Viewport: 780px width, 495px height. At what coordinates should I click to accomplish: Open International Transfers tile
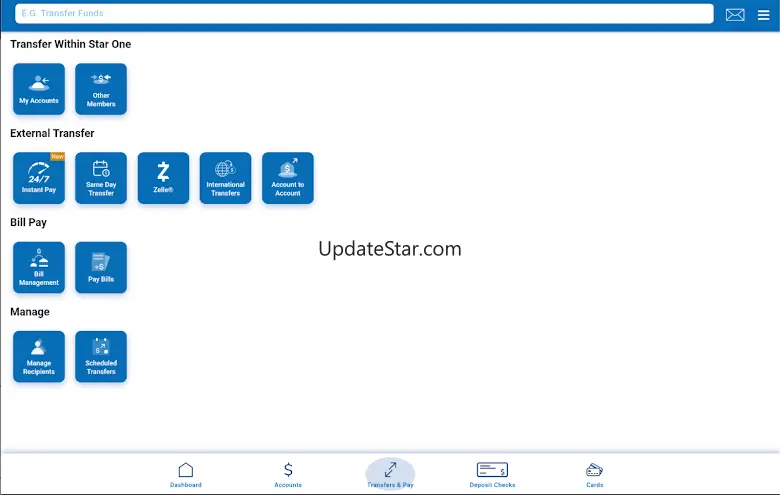coord(225,178)
